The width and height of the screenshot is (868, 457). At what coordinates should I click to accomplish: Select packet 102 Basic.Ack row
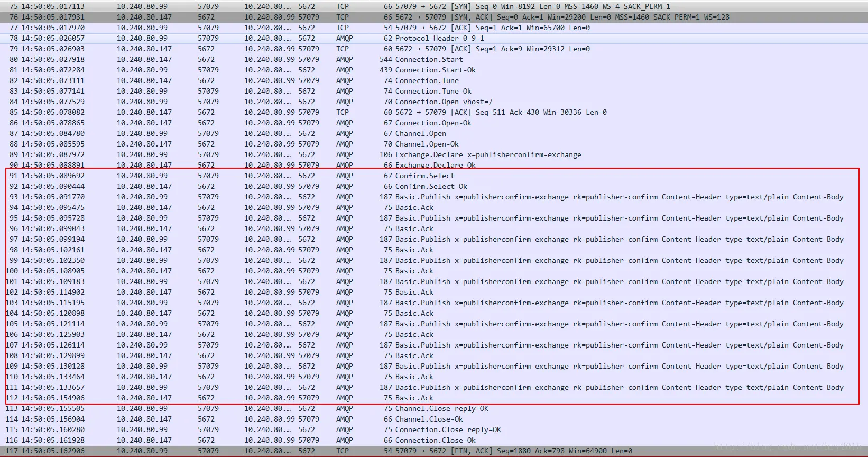434,292
